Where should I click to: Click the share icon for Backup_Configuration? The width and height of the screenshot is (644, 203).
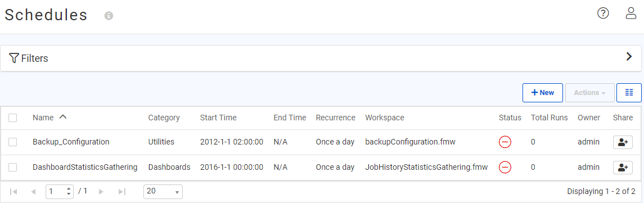[623, 142]
